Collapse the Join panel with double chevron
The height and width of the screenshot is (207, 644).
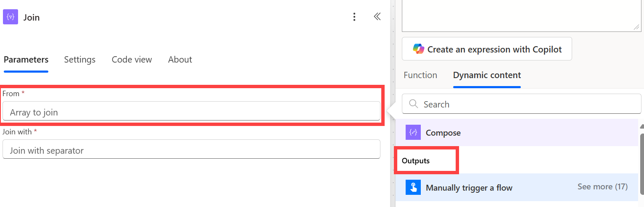coord(377,16)
